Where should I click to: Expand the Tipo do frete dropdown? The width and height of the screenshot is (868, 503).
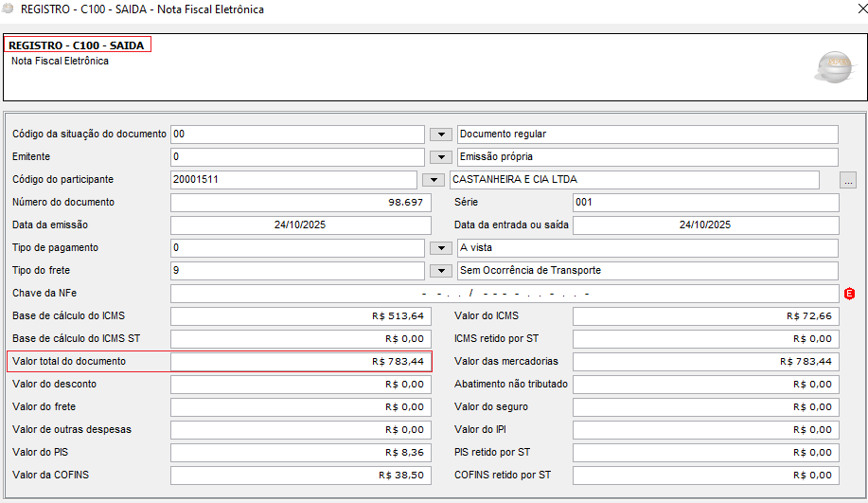tap(440, 271)
